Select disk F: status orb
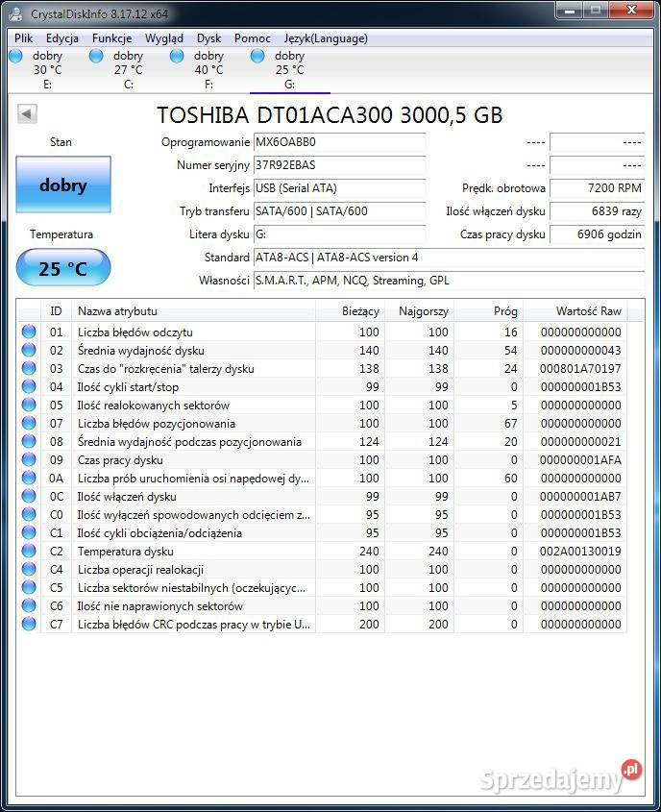The height and width of the screenshot is (812, 661). pos(177,57)
